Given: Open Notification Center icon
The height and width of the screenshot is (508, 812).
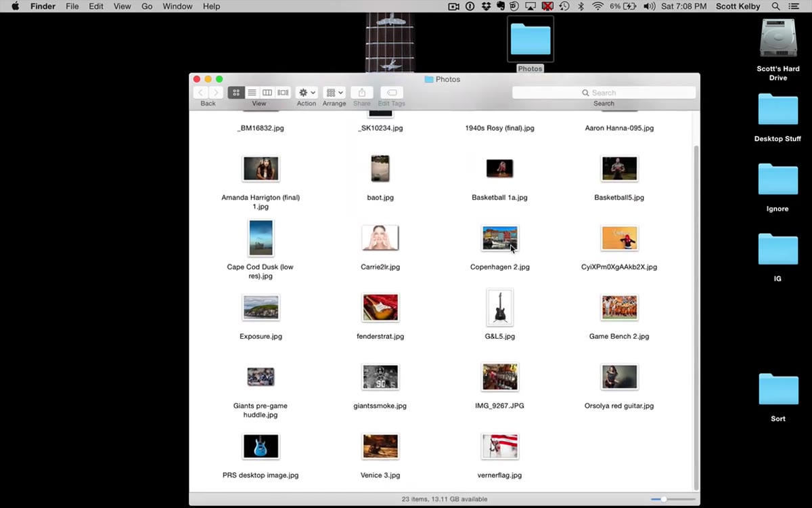Looking at the screenshot, I should 794,6.
